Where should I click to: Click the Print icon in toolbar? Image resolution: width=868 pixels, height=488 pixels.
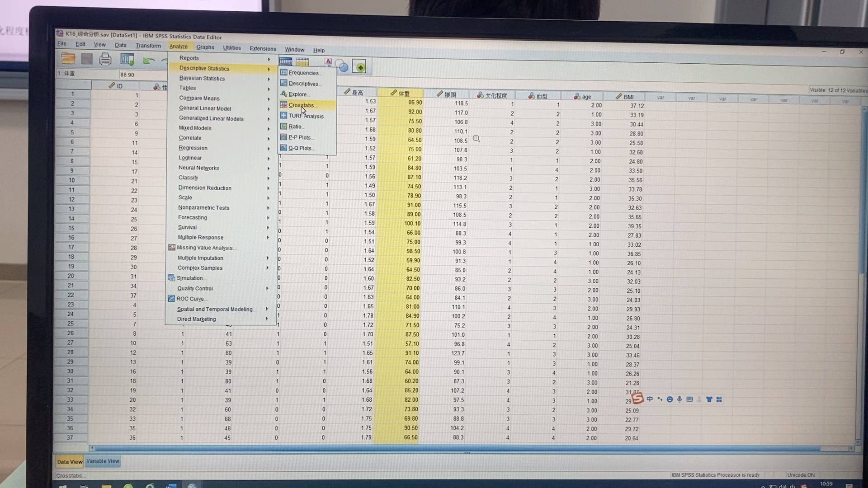105,59
